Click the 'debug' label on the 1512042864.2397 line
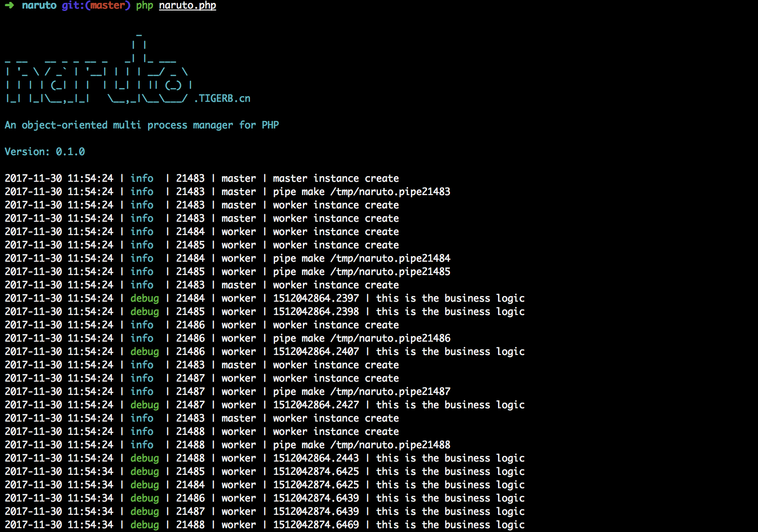 click(145, 298)
